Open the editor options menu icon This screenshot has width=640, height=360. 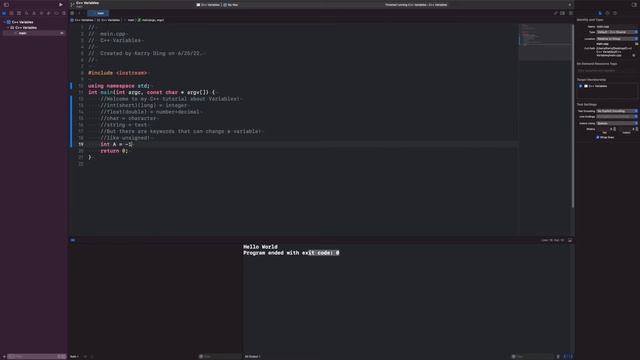point(562,13)
